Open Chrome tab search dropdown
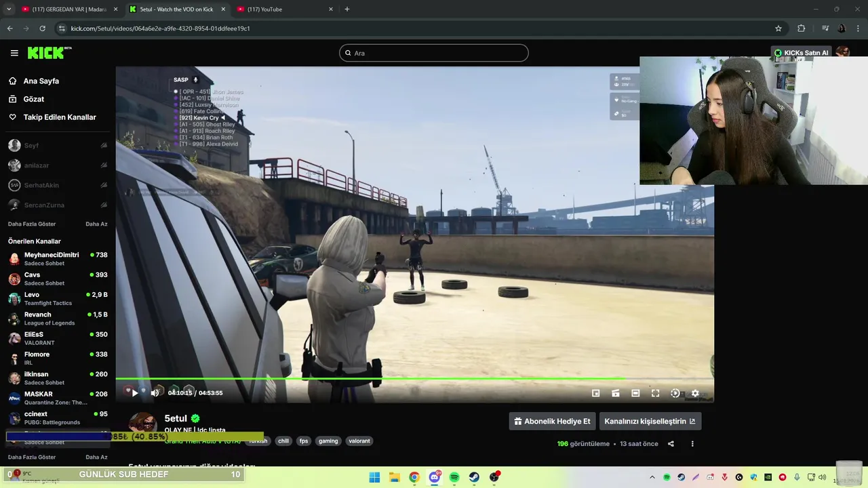 pos(9,9)
